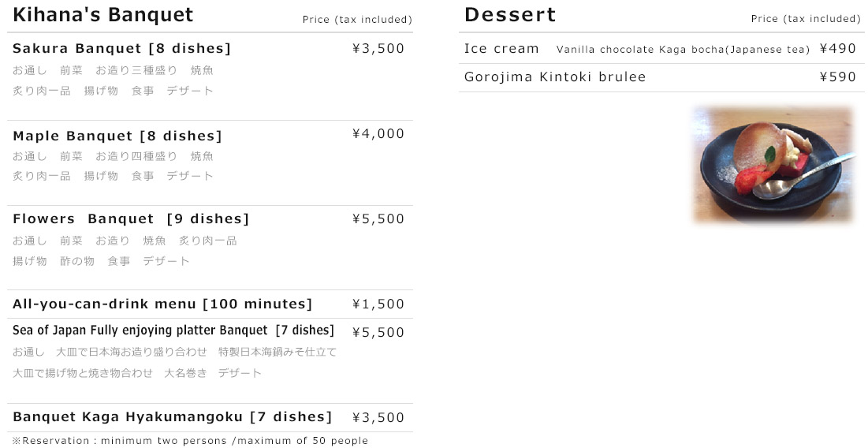The height and width of the screenshot is (448, 868).
Task: Select the Banquet Kaga Hyakumangoku [7 dishes] title
Action: coord(172,417)
